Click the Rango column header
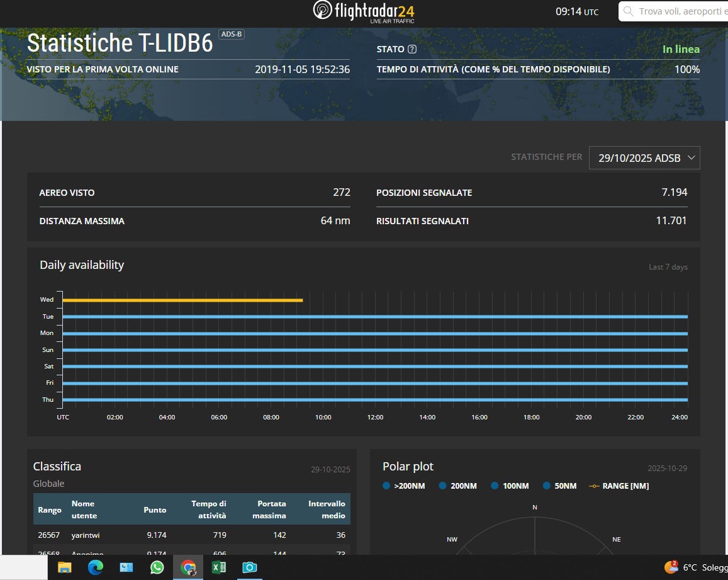This screenshot has width=728, height=580. 50,509
